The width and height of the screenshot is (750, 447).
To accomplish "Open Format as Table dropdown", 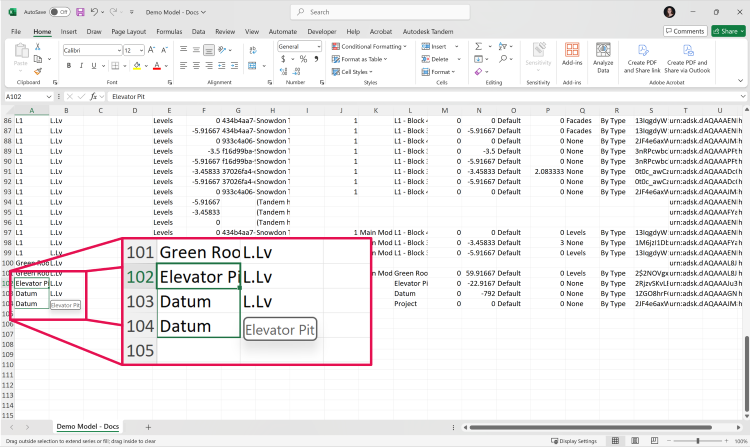I will [359, 59].
